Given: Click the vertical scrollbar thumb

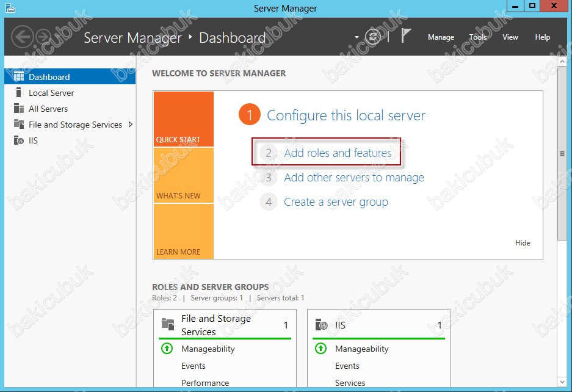Looking at the screenshot, I should click(x=562, y=153).
